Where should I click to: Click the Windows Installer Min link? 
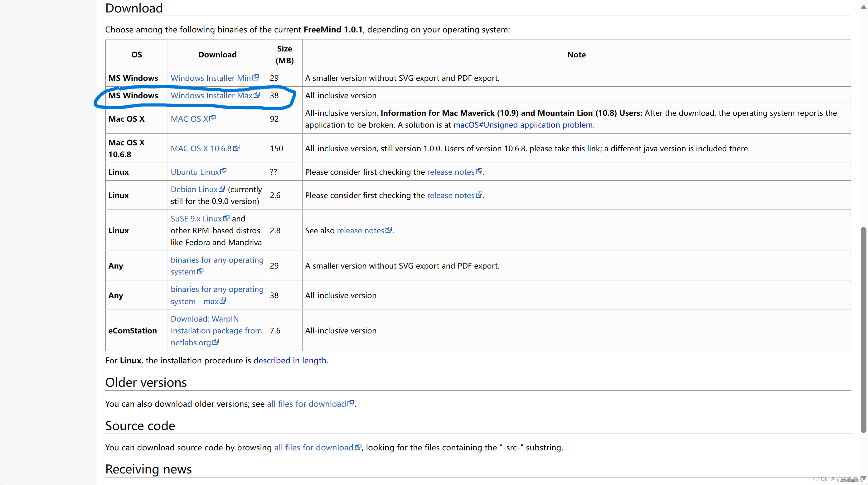point(211,78)
